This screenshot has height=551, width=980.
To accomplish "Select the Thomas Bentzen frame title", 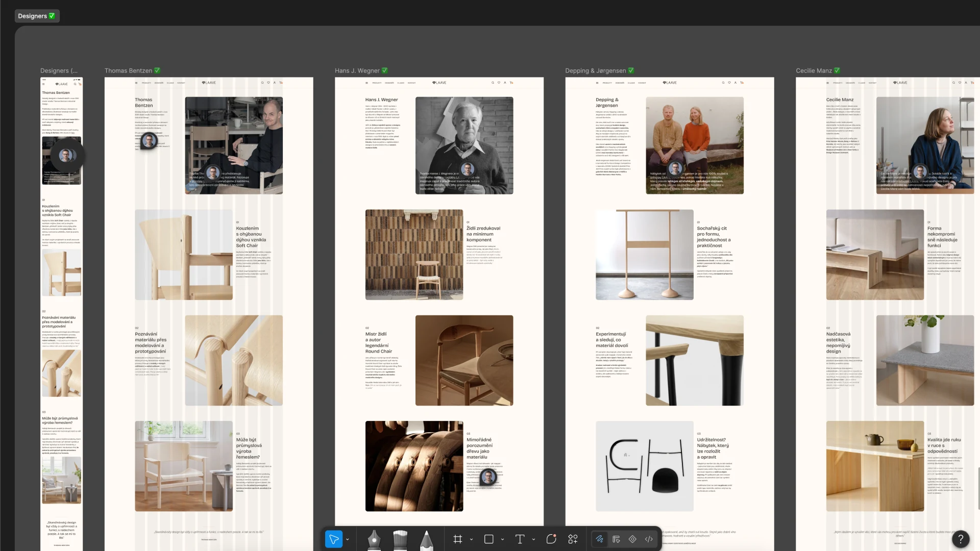I will (132, 70).
